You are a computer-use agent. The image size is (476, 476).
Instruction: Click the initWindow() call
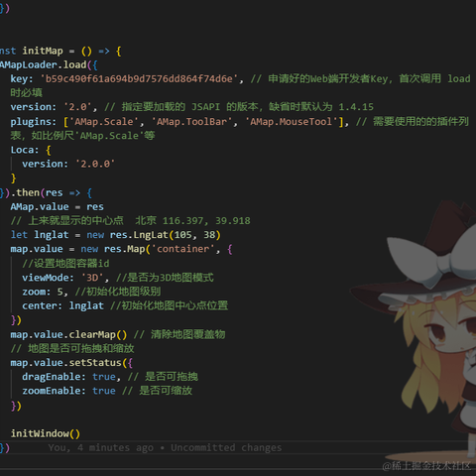coord(46,433)
